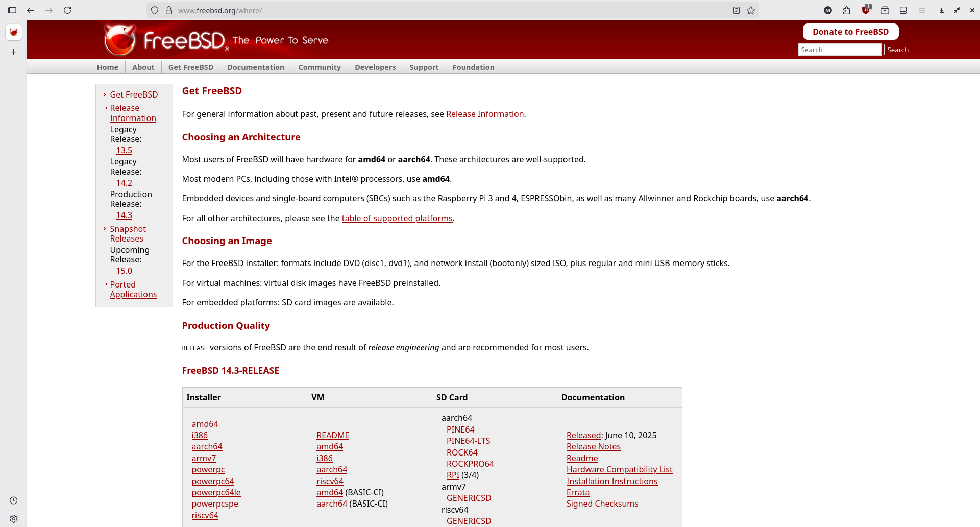Screen dimensions: 980x527
Task: Open a new tab with plus icon
Action: click(x=14, y=52)
